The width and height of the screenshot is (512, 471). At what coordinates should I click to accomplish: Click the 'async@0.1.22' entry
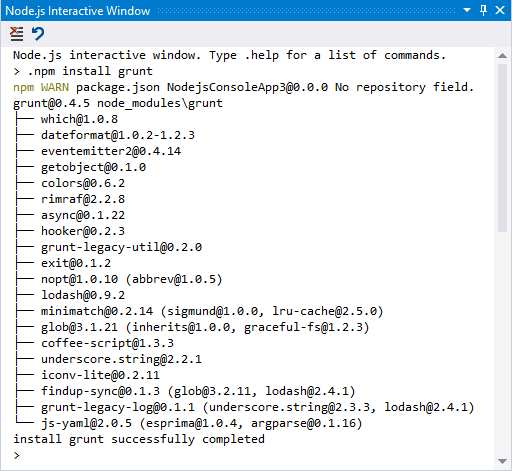point(83,215)
